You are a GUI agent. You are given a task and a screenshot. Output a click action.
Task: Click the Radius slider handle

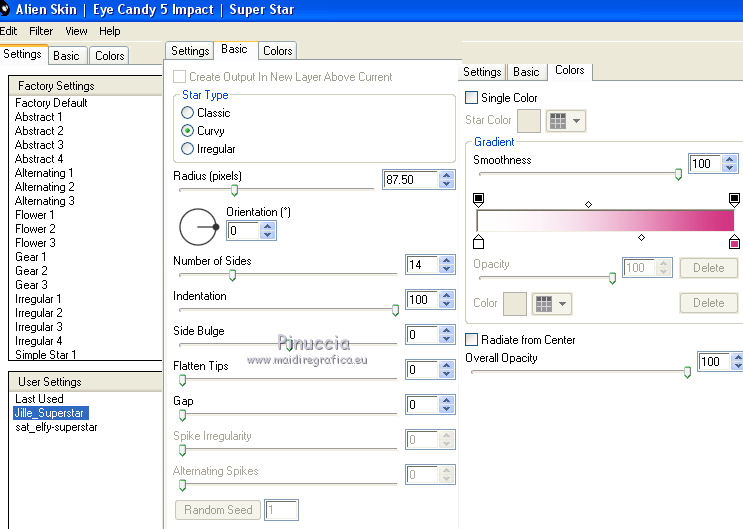click(234, 190)
